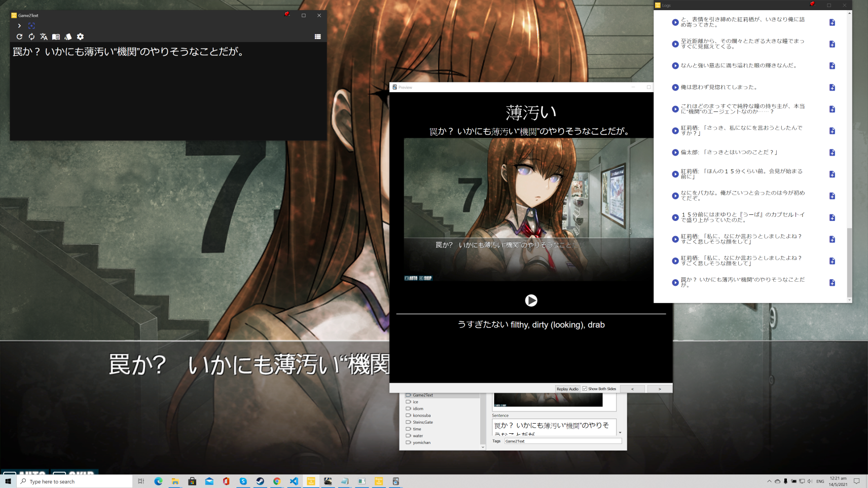The height and width of the screenshot is (488, 868).
Task: Click the next card '>' button in Preview
Action: [x=660, y=389]
